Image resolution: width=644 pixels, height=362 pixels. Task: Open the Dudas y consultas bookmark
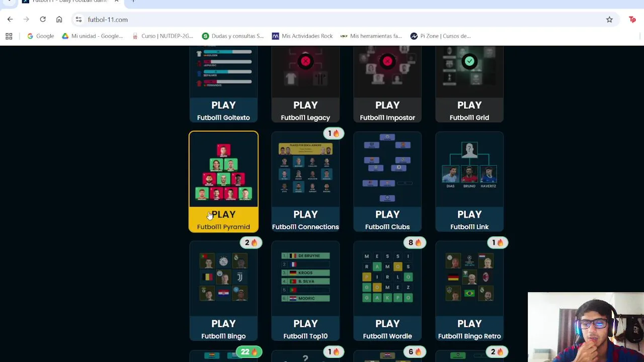(x=232, y=36)
